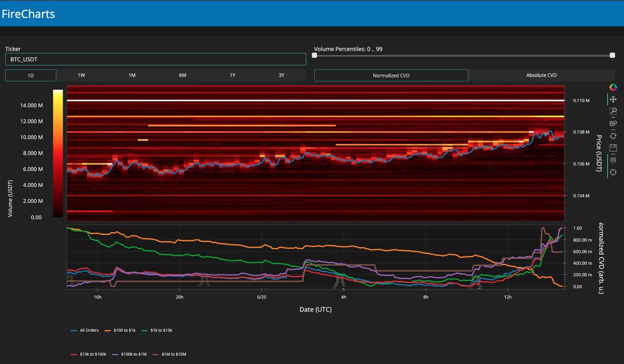Click the right Volume Percentiles slider handle
The image size is (624, 364).
(x=612, y=55)
